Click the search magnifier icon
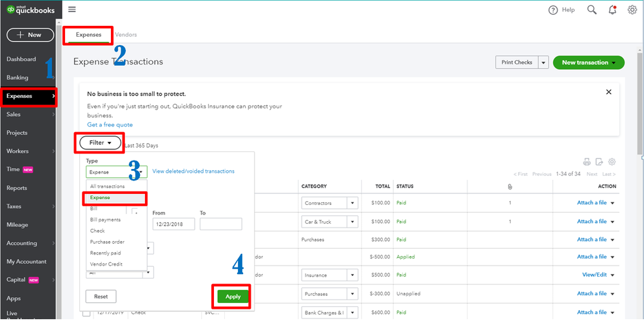The image size is (644, 321). click(592, 10)
